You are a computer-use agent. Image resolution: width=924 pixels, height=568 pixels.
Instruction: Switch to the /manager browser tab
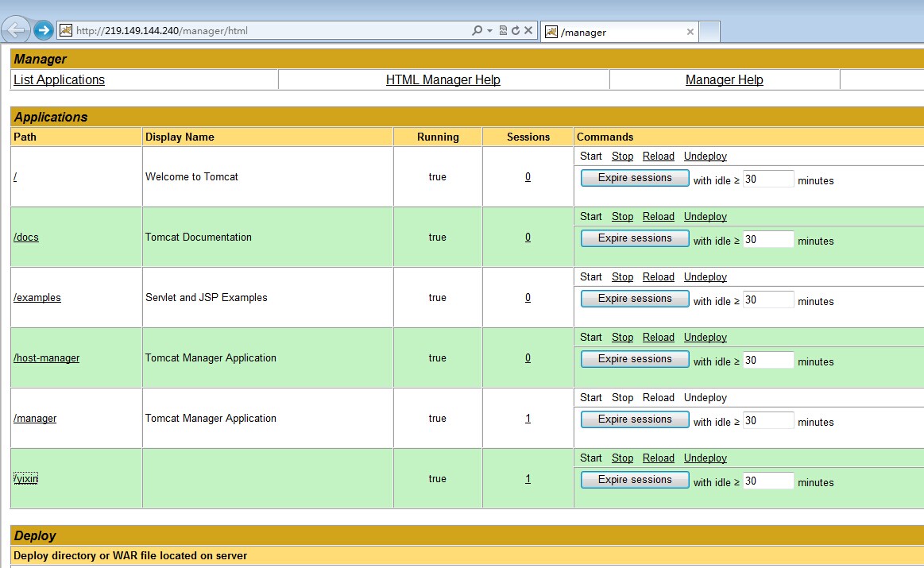coord(619,32)
